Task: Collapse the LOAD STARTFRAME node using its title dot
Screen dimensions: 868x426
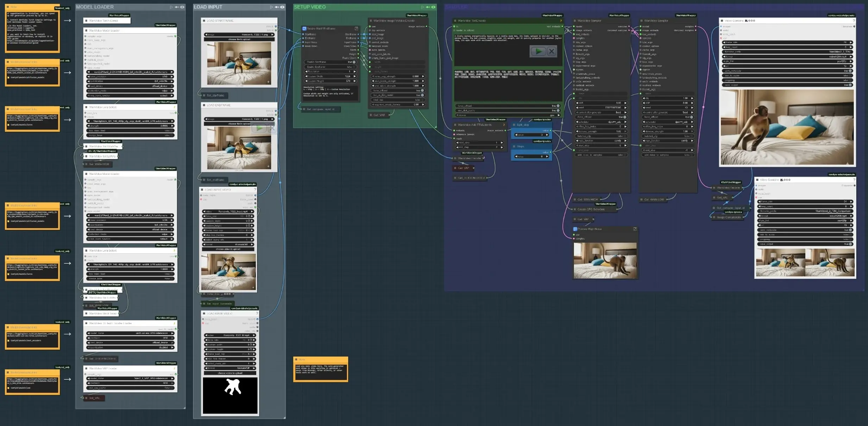Action: pos(204,21)
